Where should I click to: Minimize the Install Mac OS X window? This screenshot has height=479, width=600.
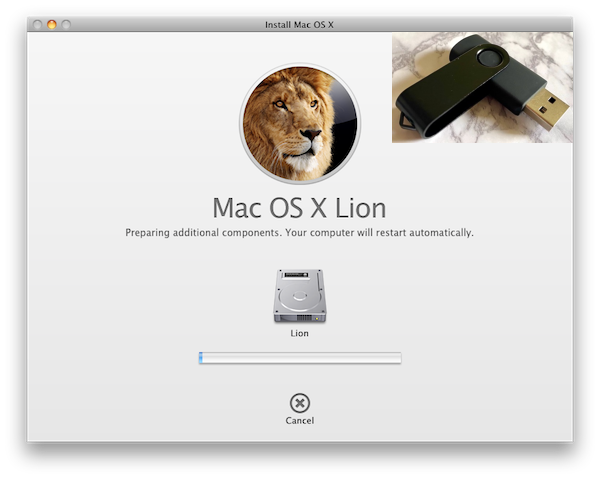point(52,24)
